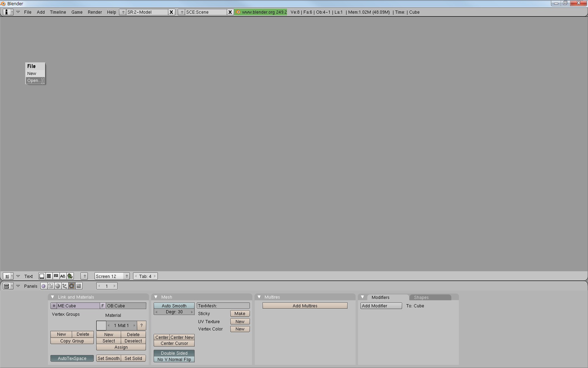The width and height of the screenshot is (588, 368).
Task: Open the SCE scene selector dropdown
Action: point(182,12)
